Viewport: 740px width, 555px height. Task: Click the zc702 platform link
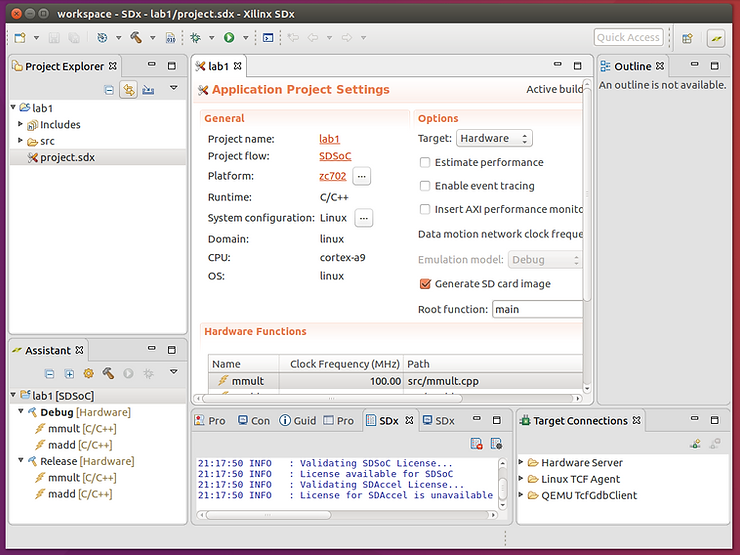point(333,176)
